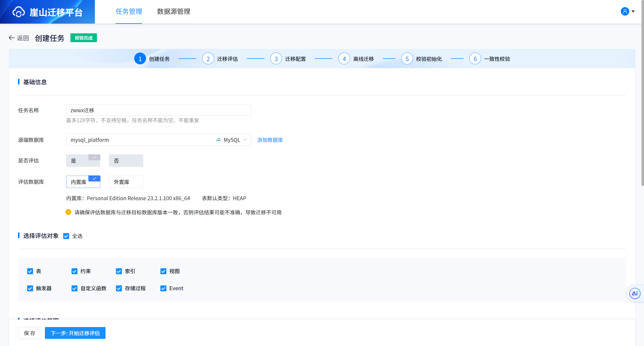644x346 pixels.
Task: Select 外置库 evaluation database option
Action: 126,182
